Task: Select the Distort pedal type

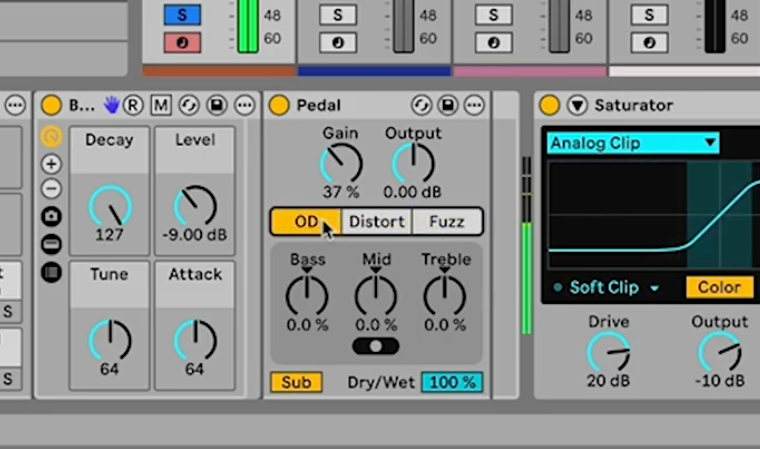Action: click(377, 222)
